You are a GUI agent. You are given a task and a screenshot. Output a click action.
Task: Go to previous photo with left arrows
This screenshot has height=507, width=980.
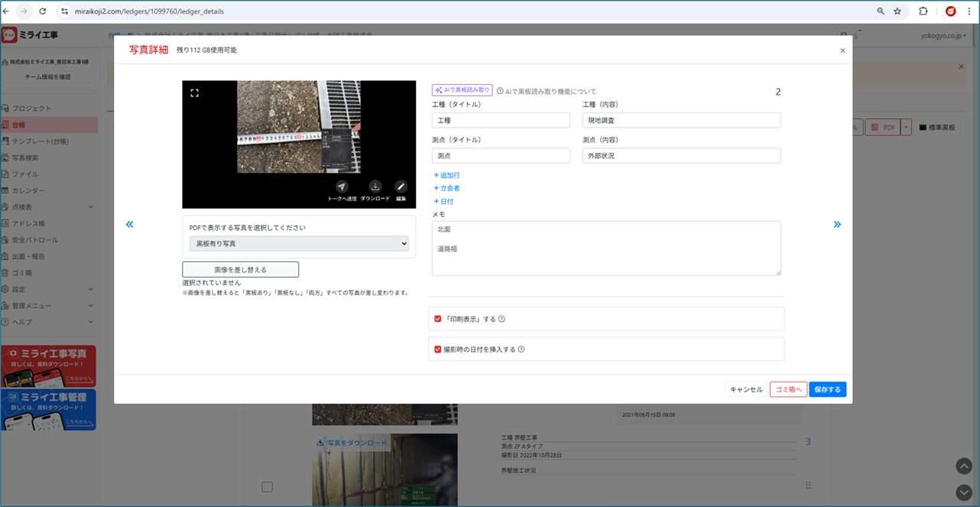point(129,224)
